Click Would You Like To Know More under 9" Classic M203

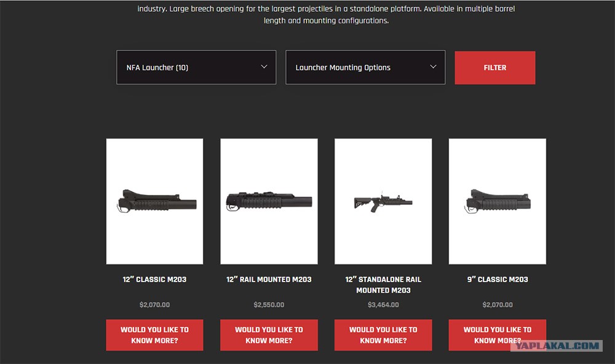[498, 335]
